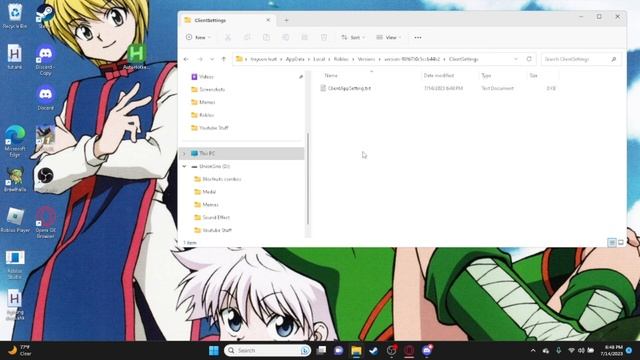Select the Roblox Player desktop icon

(15, 220)
